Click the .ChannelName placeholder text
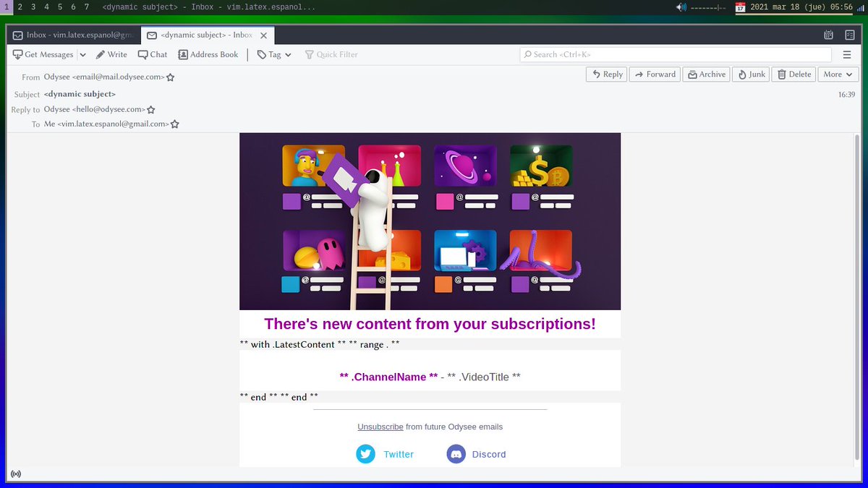The image size is (868, 488). click(388, 377)
